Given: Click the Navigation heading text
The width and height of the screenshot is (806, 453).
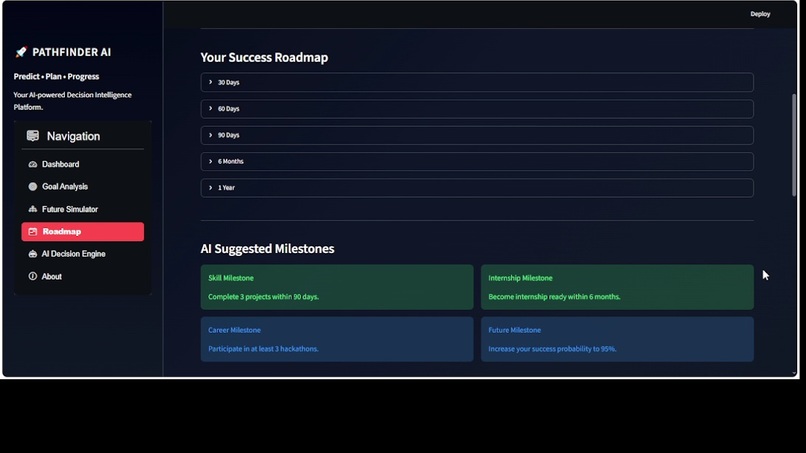Looking at the screenshot, I should pos(74,136).
